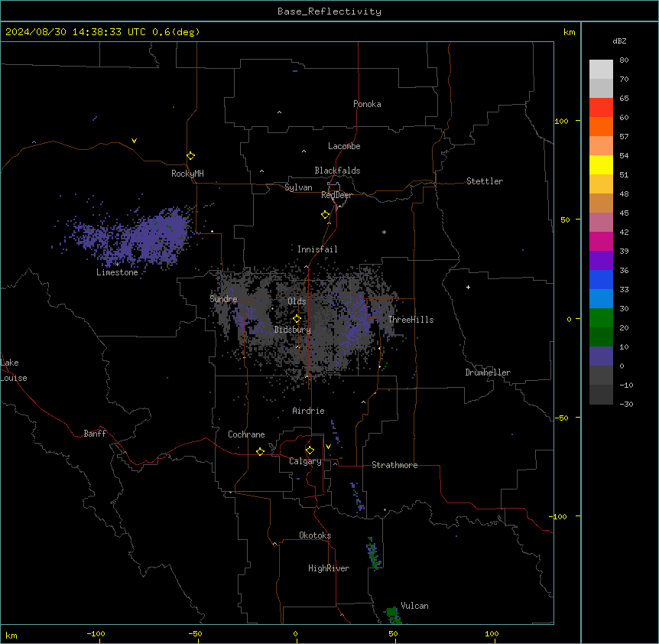This screenshot has height=644, width=659.
Task: Select the red 60-65 dBZ legend swatch
Action: [x=601, y=107]
